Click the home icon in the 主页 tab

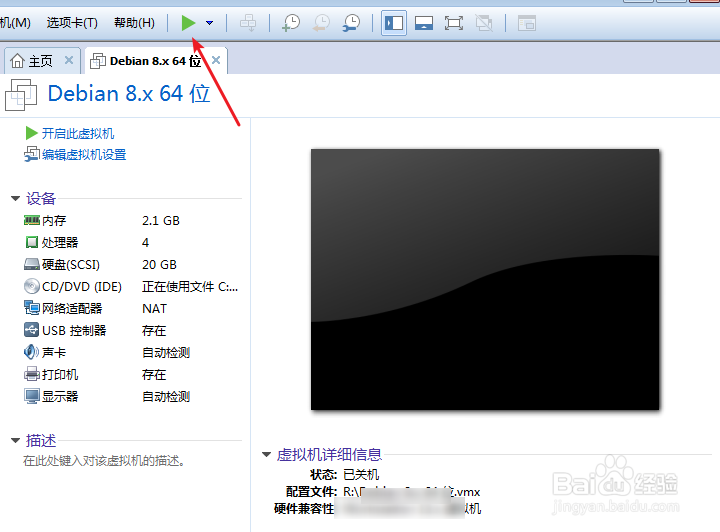tap(17, 61)
